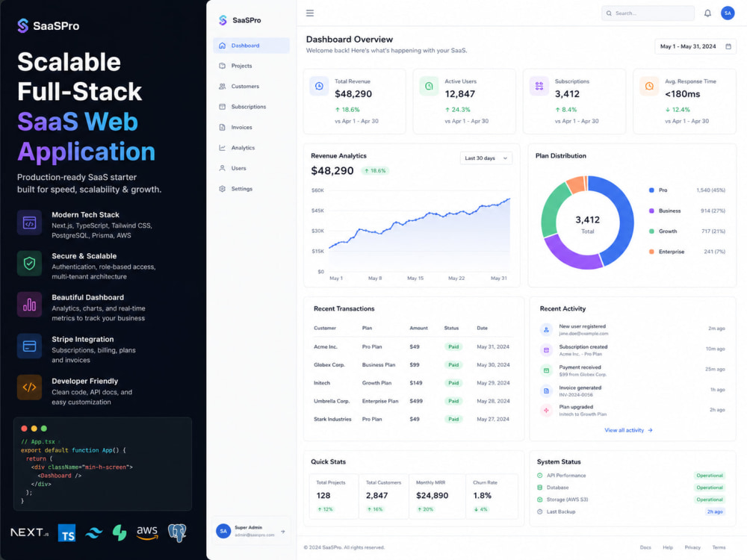Click the Monthly MRR $24,890 stat
747x560 pixels.
(x=437, y=497)
